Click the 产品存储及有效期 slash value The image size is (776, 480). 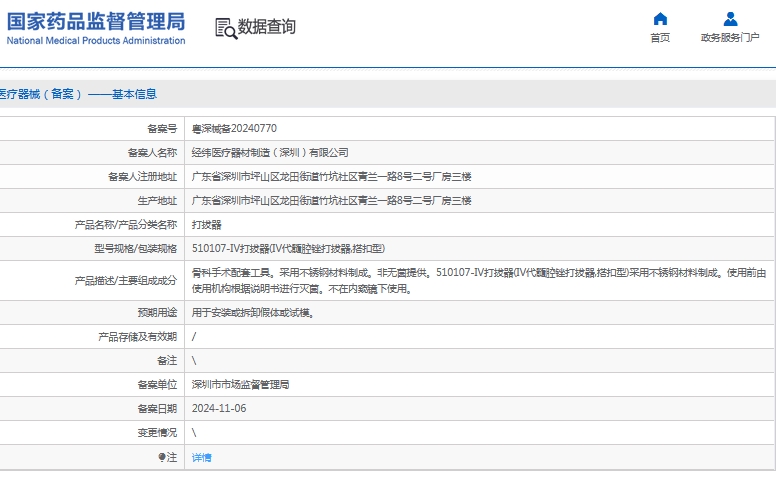click(x=194, y=337)
